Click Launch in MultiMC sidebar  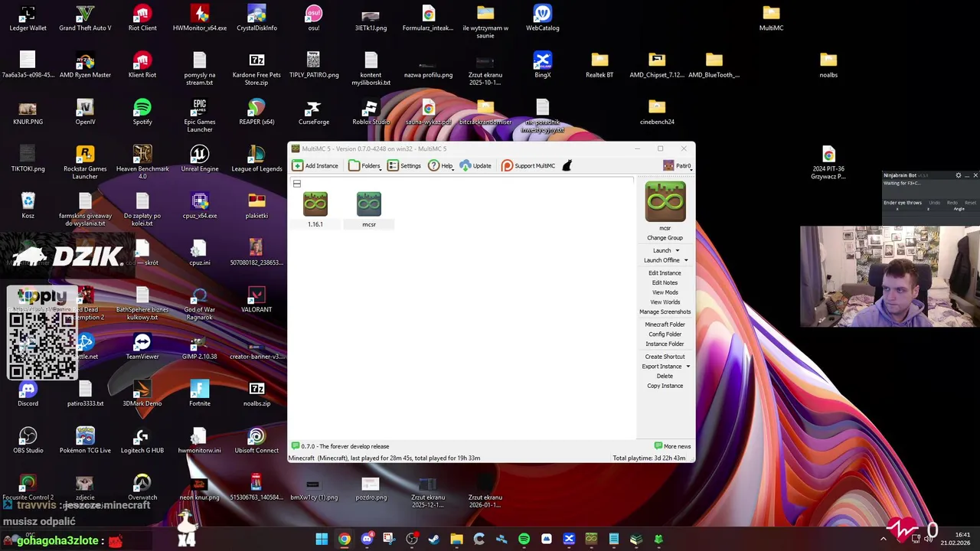(662, 250)
